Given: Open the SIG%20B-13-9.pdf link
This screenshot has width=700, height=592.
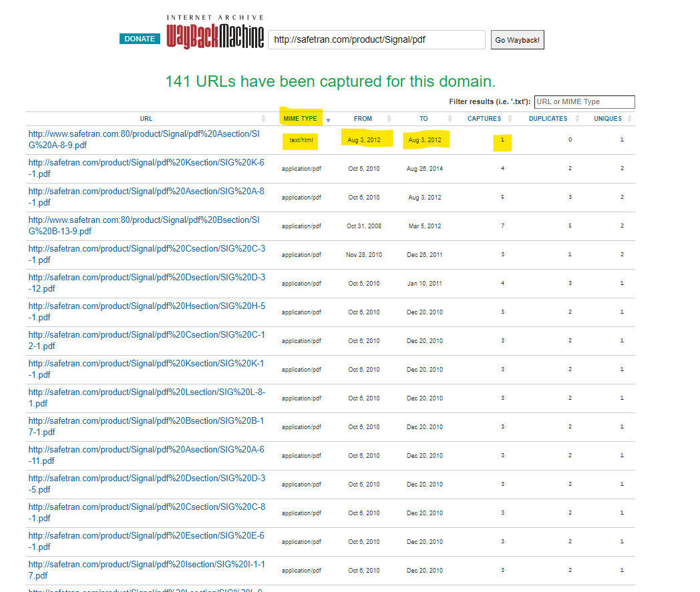Looking at the screenshot, I should coord(144,226).
